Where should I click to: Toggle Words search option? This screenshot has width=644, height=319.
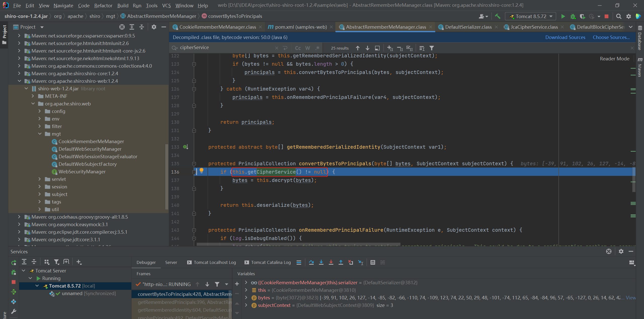307,48
